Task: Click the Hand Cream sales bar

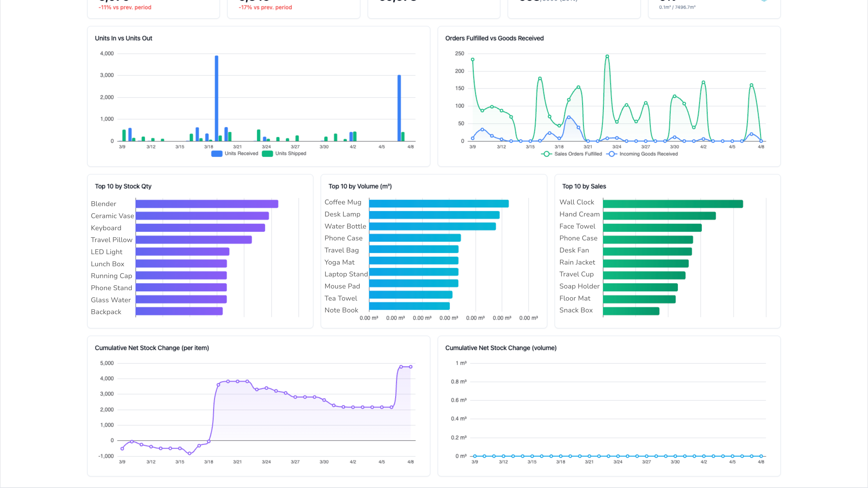Action: coord(659,216)
